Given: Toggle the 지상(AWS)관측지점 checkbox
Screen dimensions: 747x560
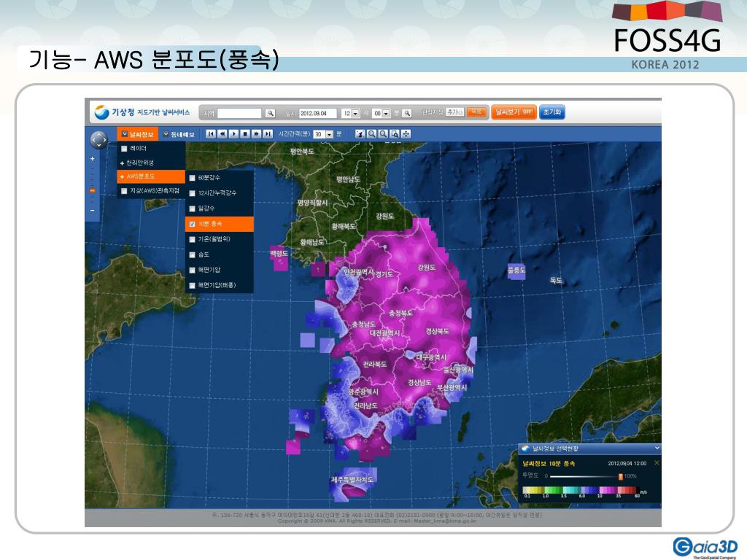Looking at the screenshot, I should [124, 191].
